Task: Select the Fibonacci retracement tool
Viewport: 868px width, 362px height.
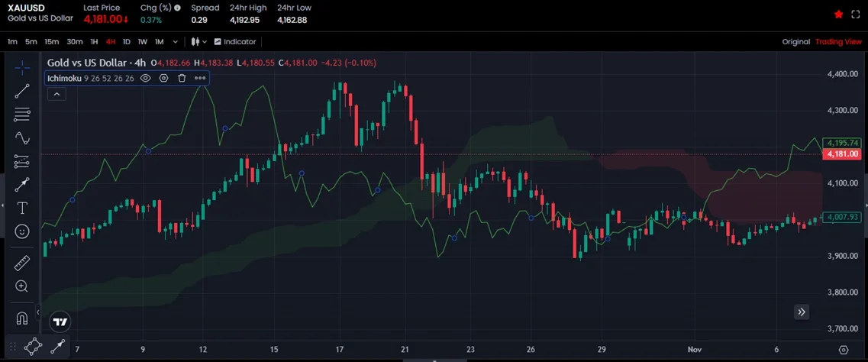Action: [22, 115]
